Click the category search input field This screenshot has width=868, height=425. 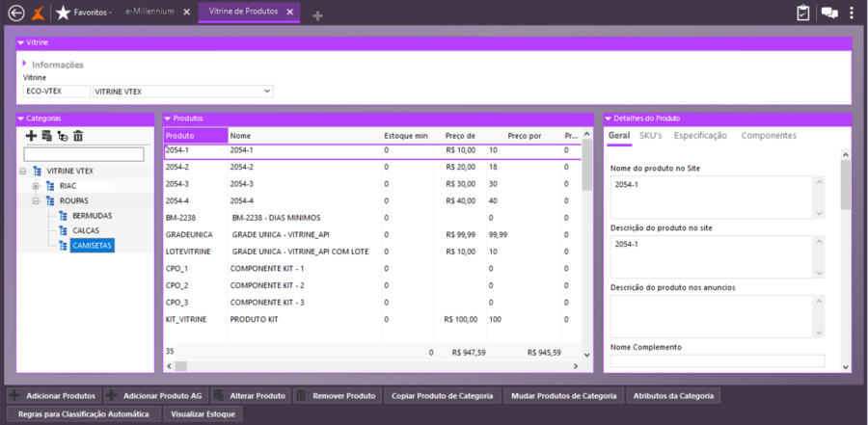84,154
